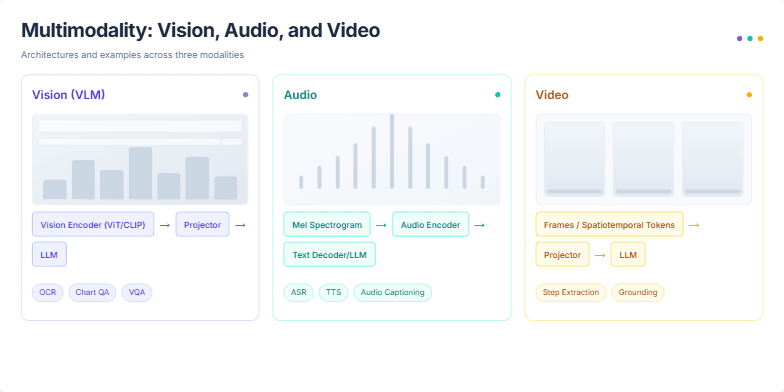Select the OCR tag
784x392 pixels.
48,292
